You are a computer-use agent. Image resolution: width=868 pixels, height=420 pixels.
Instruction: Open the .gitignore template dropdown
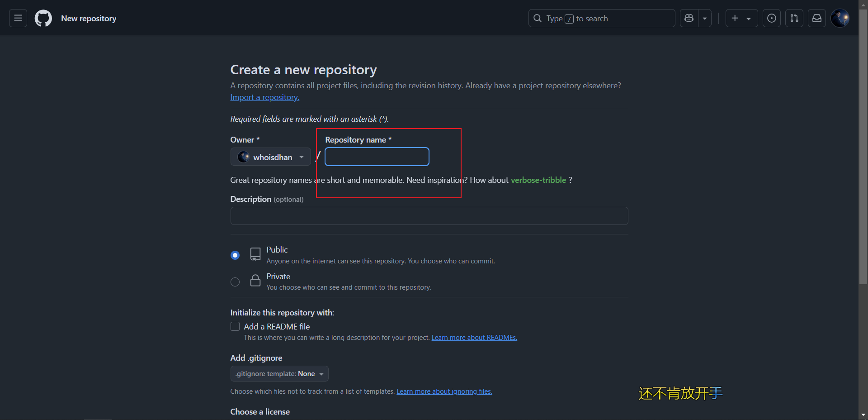279,374
